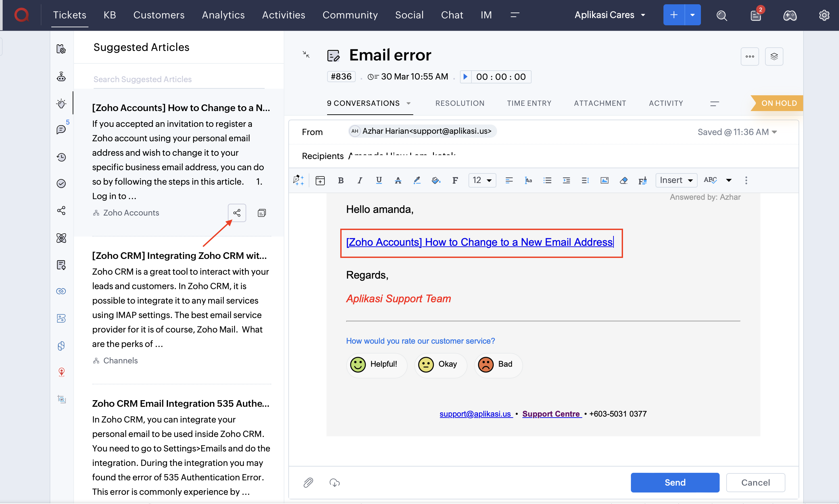The height and width of the screenshot is (504, 839).
Task: Apply underline formatting
Action: (378, 180)
